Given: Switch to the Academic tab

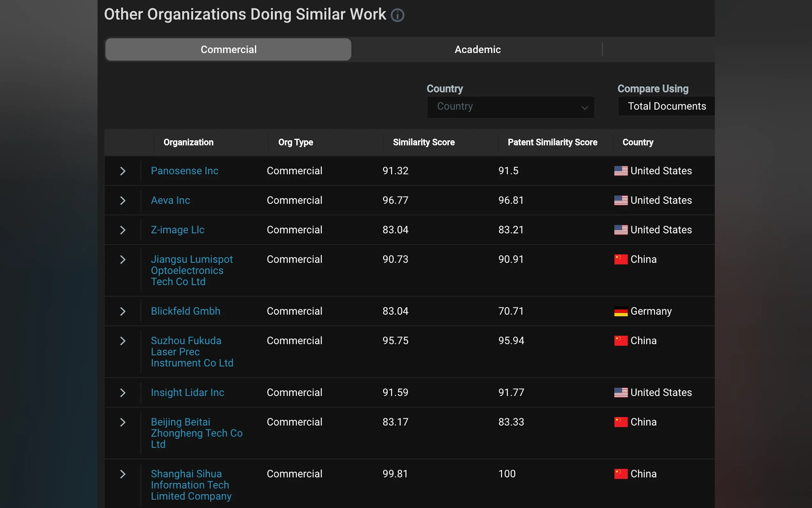Looking at the screenshot, I should tap(477, 49).
